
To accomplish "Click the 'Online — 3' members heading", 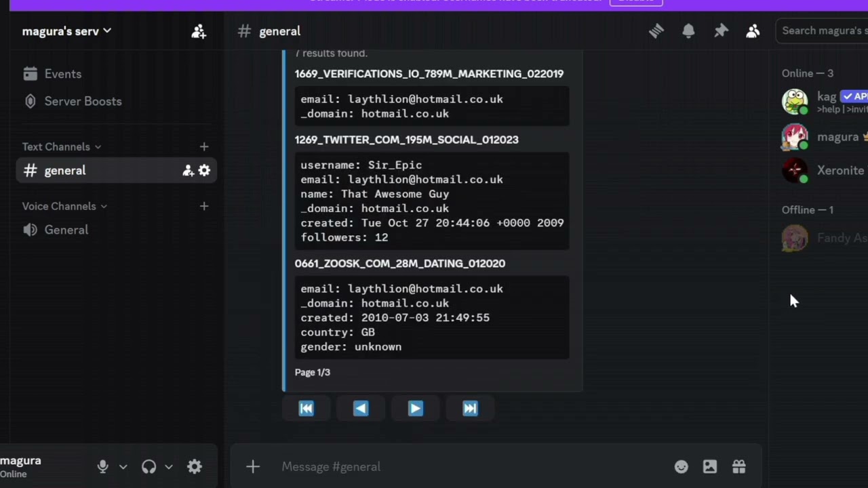I will coord(808,73).
